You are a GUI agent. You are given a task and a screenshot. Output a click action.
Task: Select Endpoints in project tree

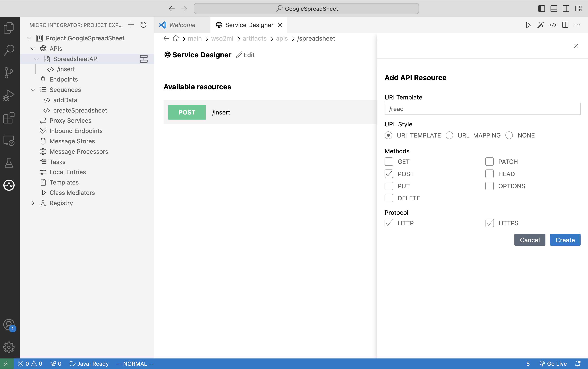point(87,80)
